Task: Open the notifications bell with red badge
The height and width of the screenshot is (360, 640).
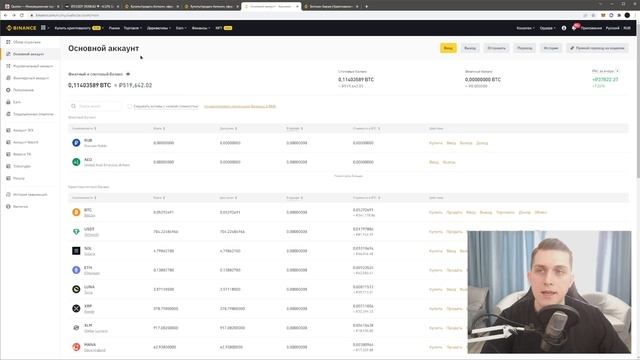Action: [x=575, y=28]
